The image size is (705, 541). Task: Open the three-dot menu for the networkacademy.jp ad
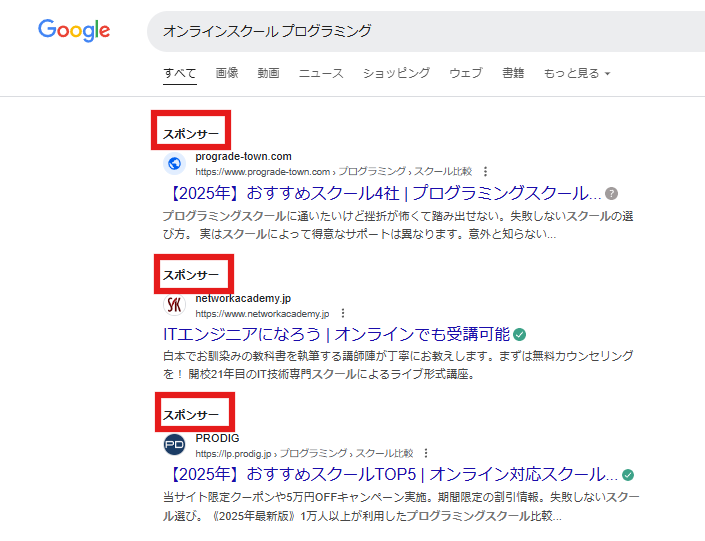(343, 313)
